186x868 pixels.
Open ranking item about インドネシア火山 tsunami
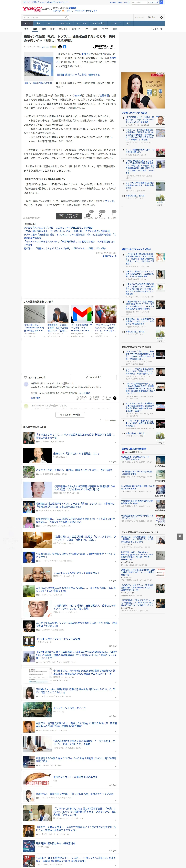click(x=140, y=185)
